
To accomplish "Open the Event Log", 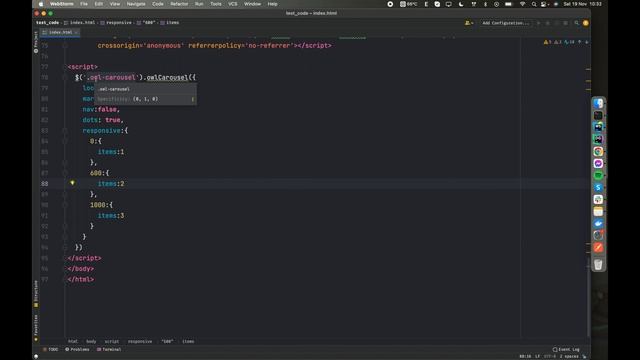I will coord(566,349).
